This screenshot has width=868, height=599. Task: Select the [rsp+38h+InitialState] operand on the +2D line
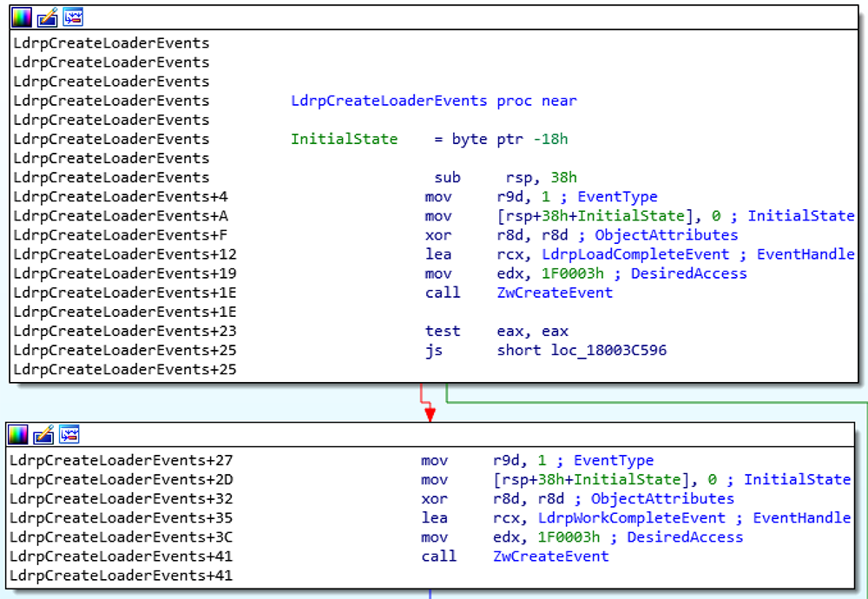[x=591, y=479]
